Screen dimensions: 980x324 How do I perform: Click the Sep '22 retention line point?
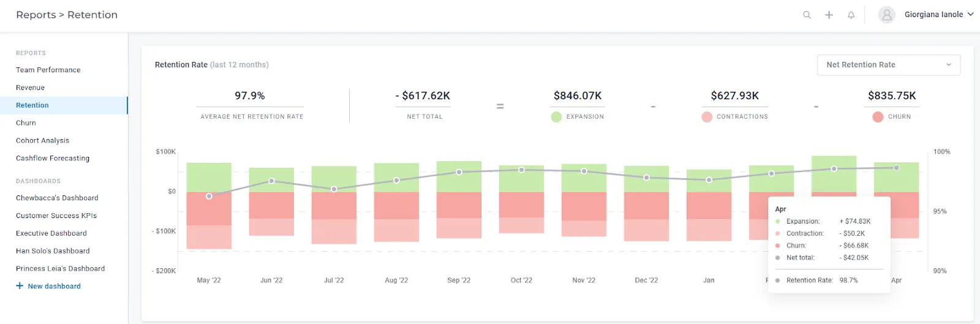tap(459, 172)
